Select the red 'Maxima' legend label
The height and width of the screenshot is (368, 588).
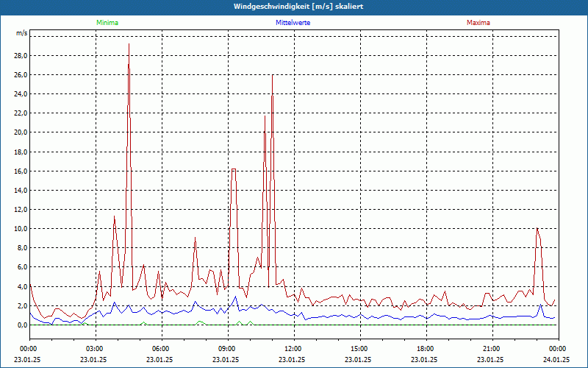478,23
